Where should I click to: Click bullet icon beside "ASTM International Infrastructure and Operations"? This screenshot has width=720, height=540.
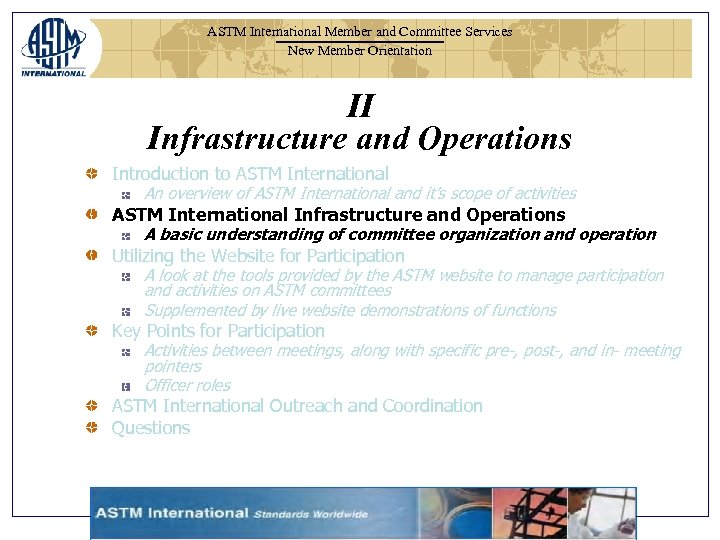(92, 214)
